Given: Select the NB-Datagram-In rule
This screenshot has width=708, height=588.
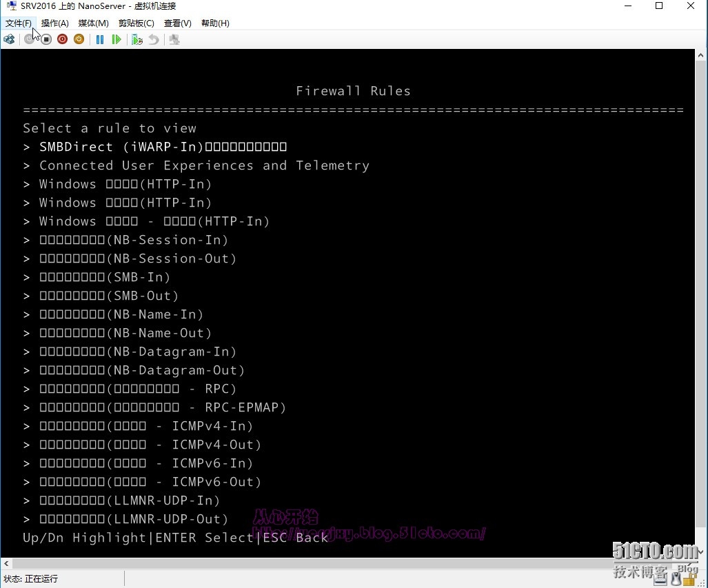Looking at the screenshot, I should [130, 352].
